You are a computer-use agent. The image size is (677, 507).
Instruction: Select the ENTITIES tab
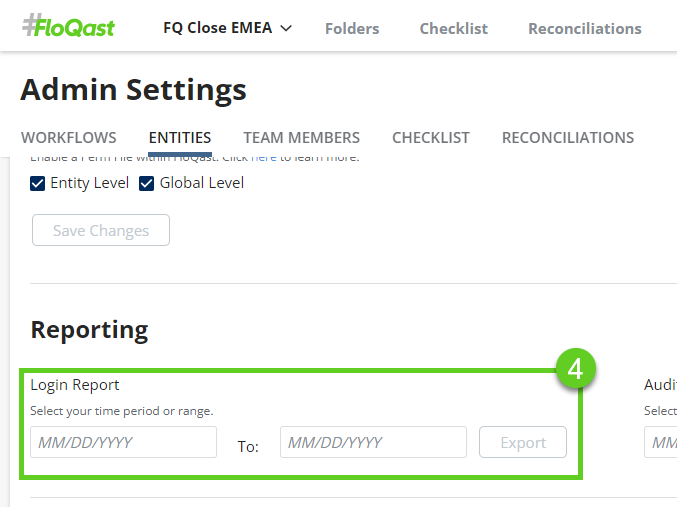180,138
